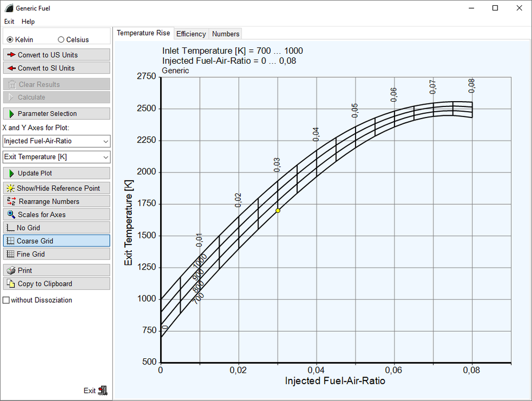This screenshot has height=401, width=532.
Task: Click the Fine Grid icon
Action: pyautogui.click(x=11, y=254)
